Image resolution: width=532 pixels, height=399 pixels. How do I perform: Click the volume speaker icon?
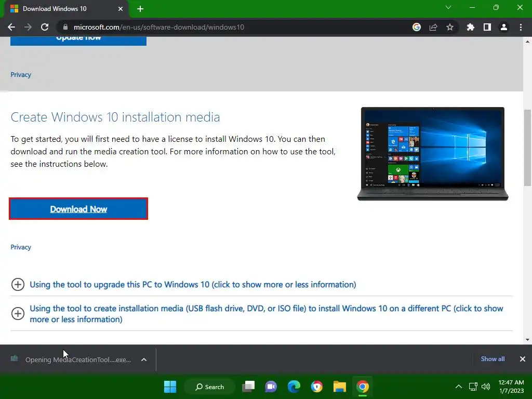(486, 387)
